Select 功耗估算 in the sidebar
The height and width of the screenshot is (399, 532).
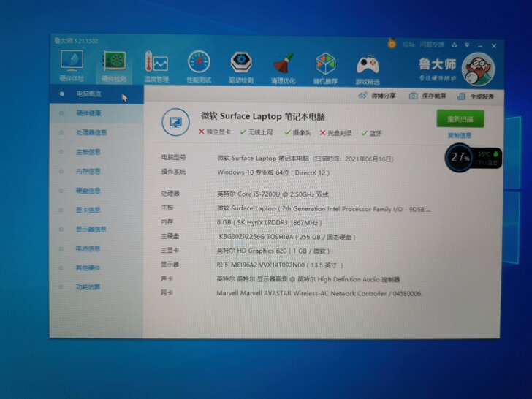coord(96,286)
